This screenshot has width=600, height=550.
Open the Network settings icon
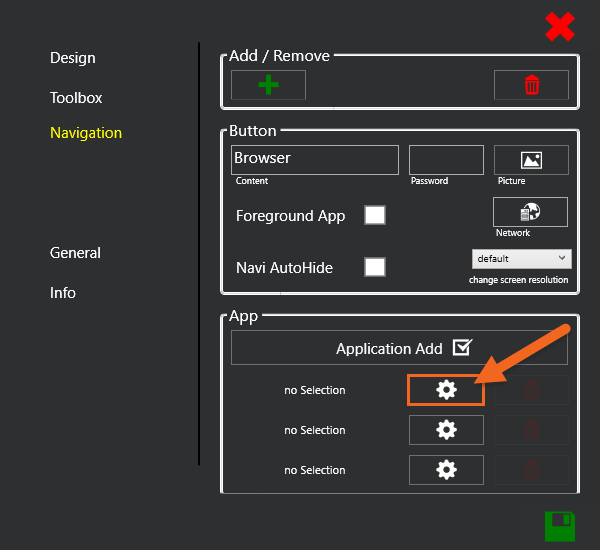point(530,212)
